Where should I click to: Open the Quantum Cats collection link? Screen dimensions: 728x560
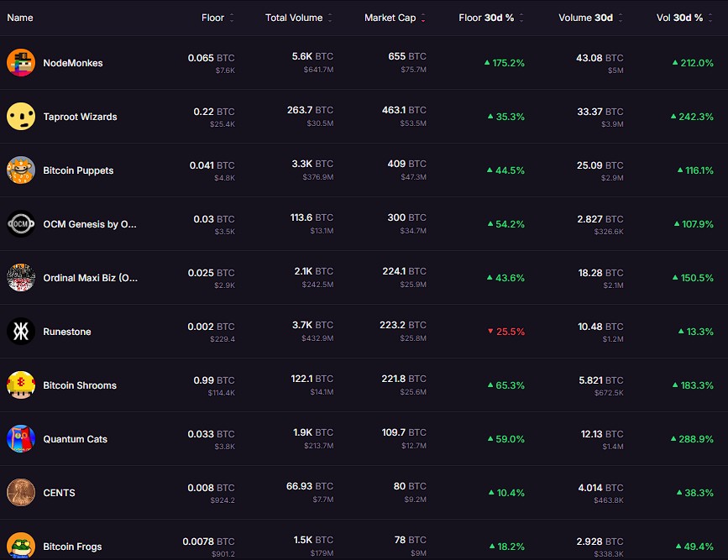[x=76, y=439]
